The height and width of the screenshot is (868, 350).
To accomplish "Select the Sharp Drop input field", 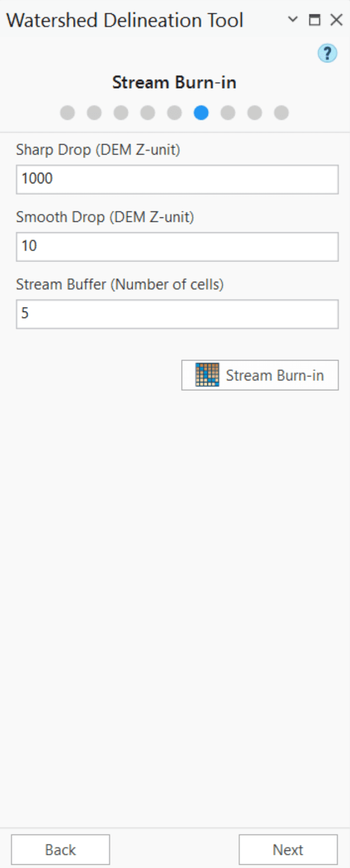I will (175, 177).
